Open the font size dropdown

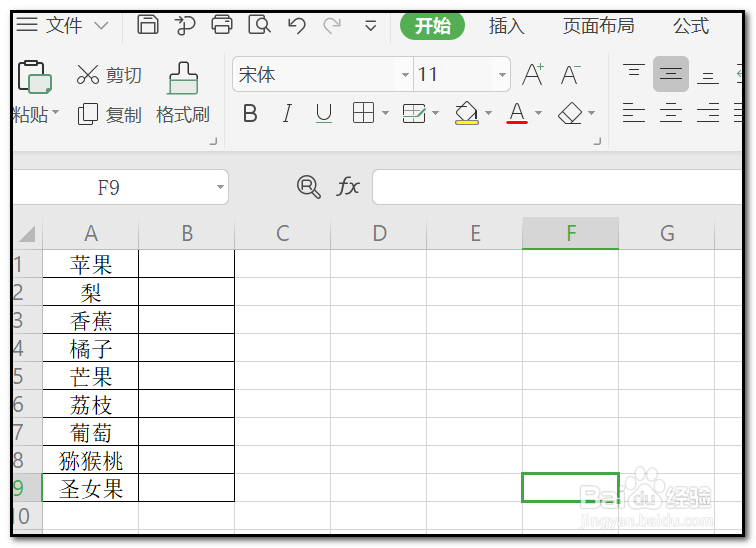click(x=502, y=75)
